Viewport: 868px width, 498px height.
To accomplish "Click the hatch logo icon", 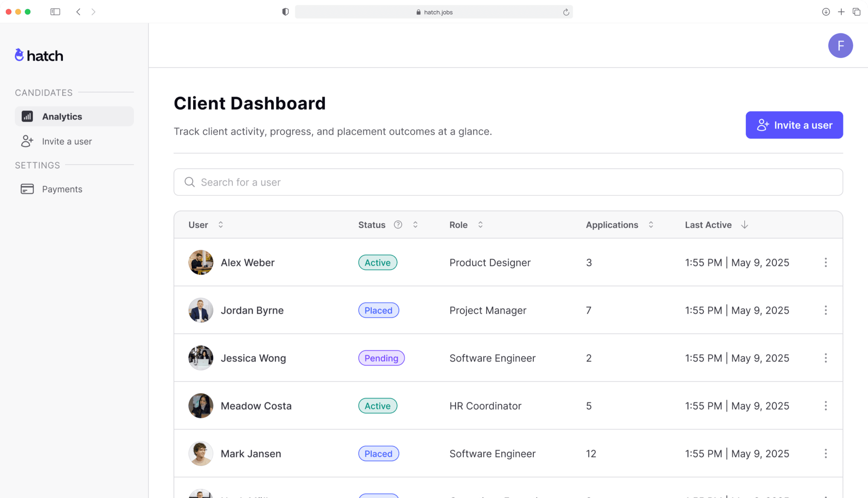I will [20, 55].
